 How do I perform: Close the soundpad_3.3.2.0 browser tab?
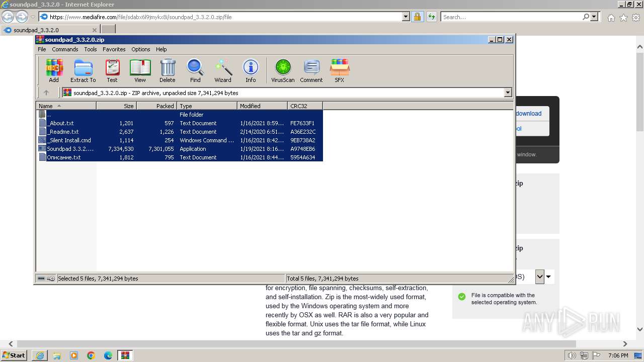(94, 30)
